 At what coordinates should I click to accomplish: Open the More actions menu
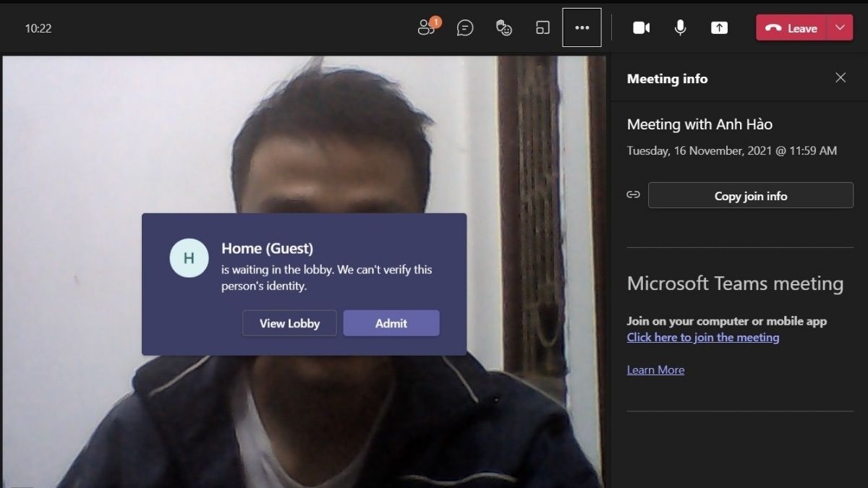[x=582, y=27]
